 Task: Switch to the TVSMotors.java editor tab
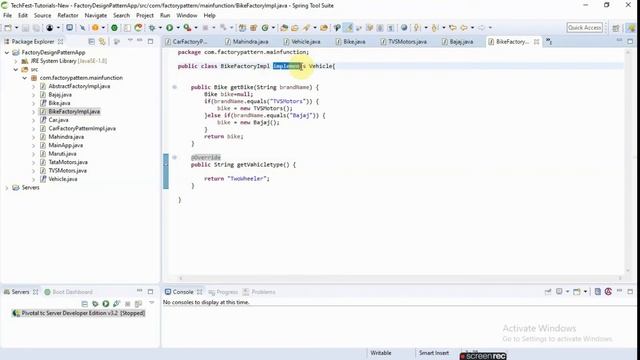pos(403,42)
